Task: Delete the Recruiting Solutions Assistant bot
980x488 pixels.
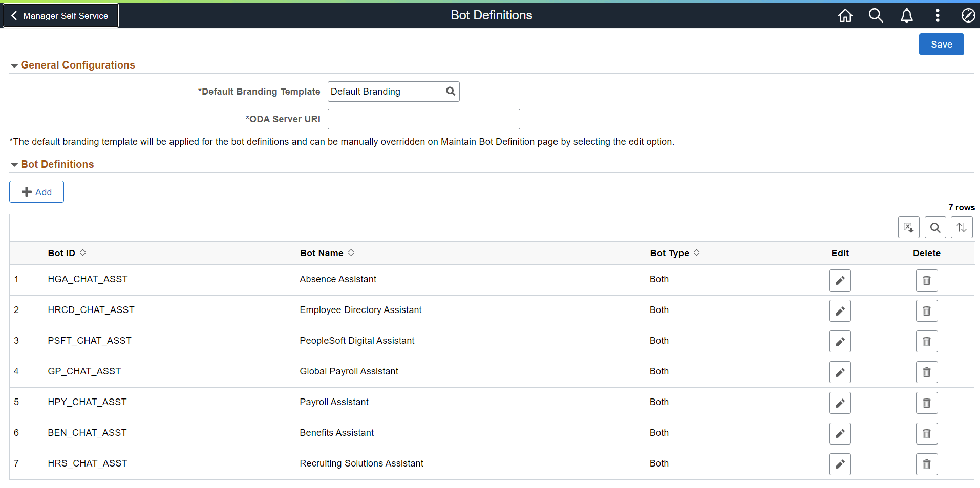Action: 926,464
